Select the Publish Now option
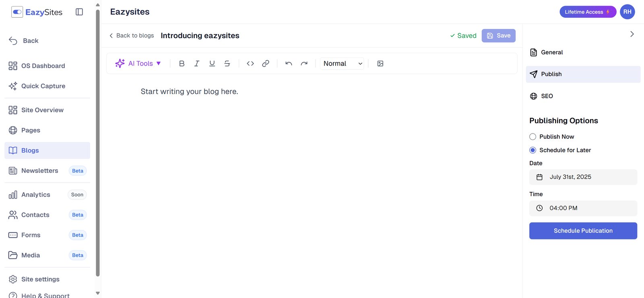Viewport: 644px width, 298px height. 533,137
